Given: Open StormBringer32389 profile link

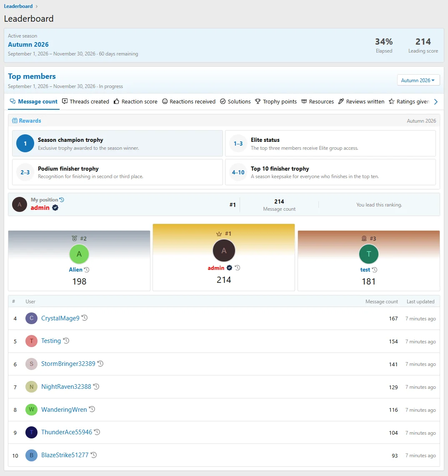Looking at the screenshot, I should [x=68, y=364].
